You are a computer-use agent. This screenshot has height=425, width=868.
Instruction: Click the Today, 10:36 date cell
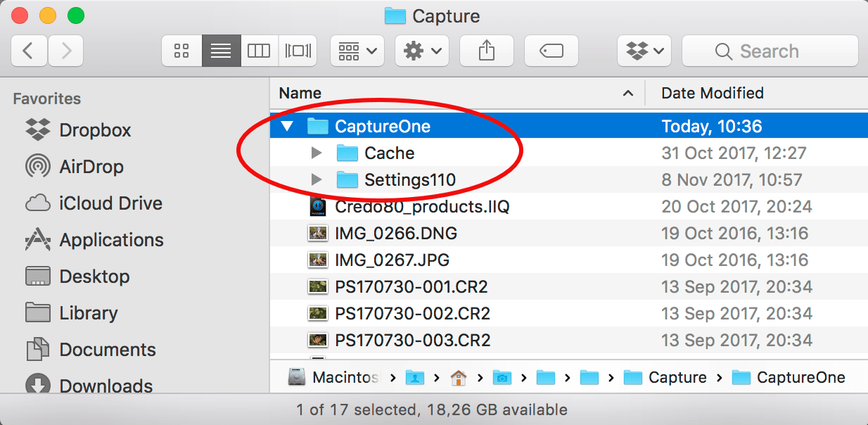(x=712, y=127)
